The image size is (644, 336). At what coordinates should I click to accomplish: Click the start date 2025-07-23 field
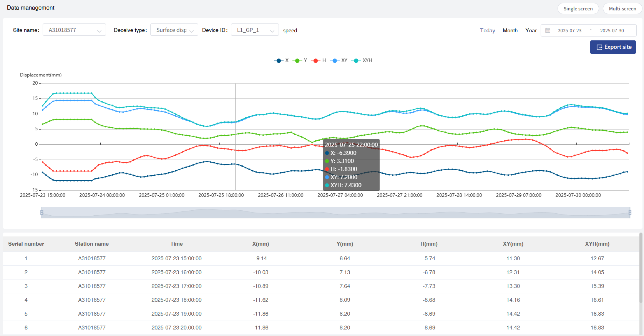(569, 30)
